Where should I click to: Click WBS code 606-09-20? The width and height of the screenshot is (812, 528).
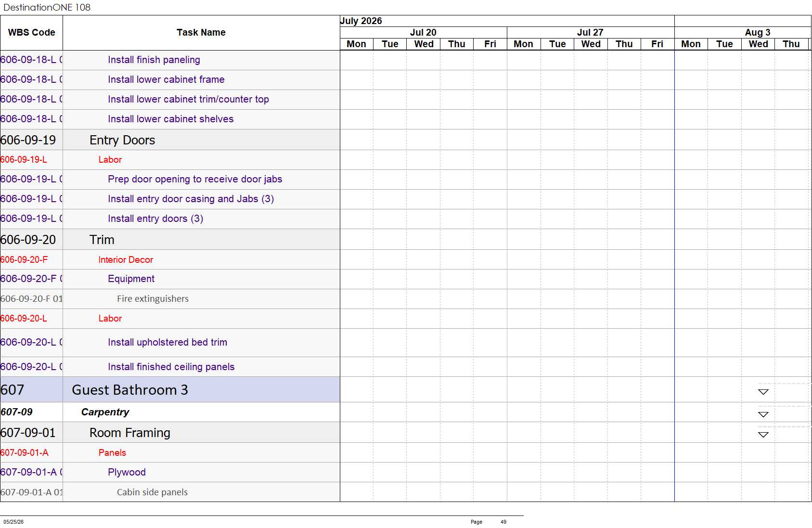[28, 240]
